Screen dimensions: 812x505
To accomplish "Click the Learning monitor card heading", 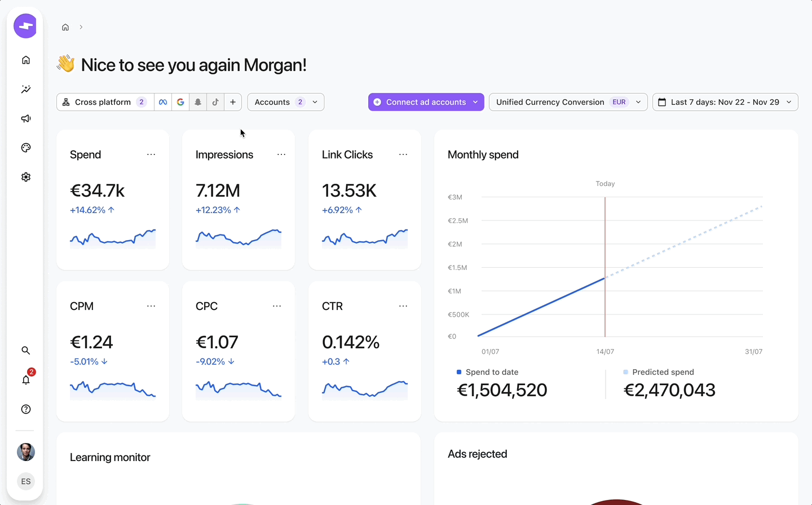I will (x=110, y=458).
